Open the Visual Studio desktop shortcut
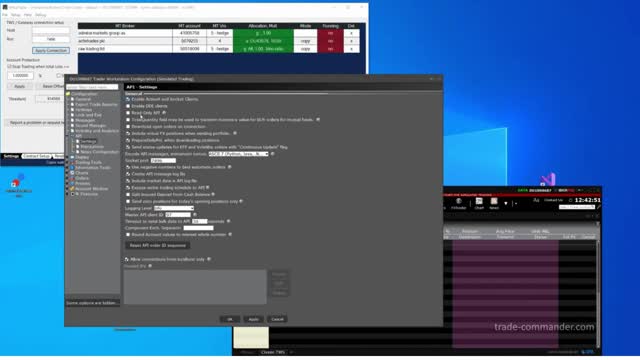 (x=548, y=180)
